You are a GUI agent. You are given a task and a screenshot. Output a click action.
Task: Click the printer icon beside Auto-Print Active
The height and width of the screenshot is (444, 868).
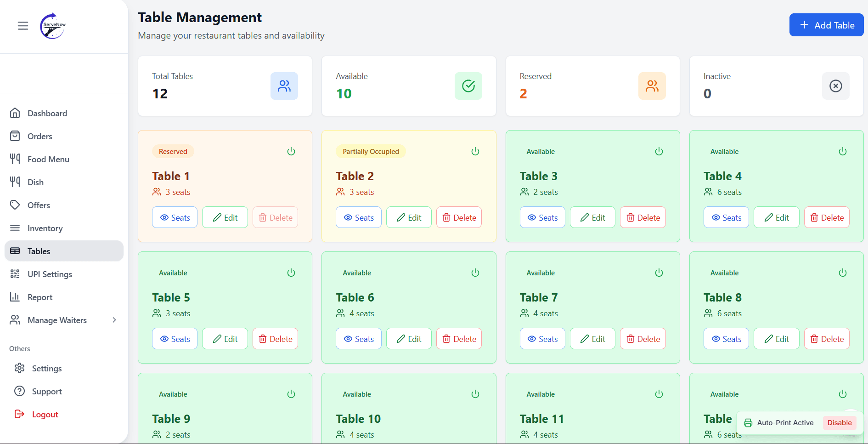(x=748, y=423)
